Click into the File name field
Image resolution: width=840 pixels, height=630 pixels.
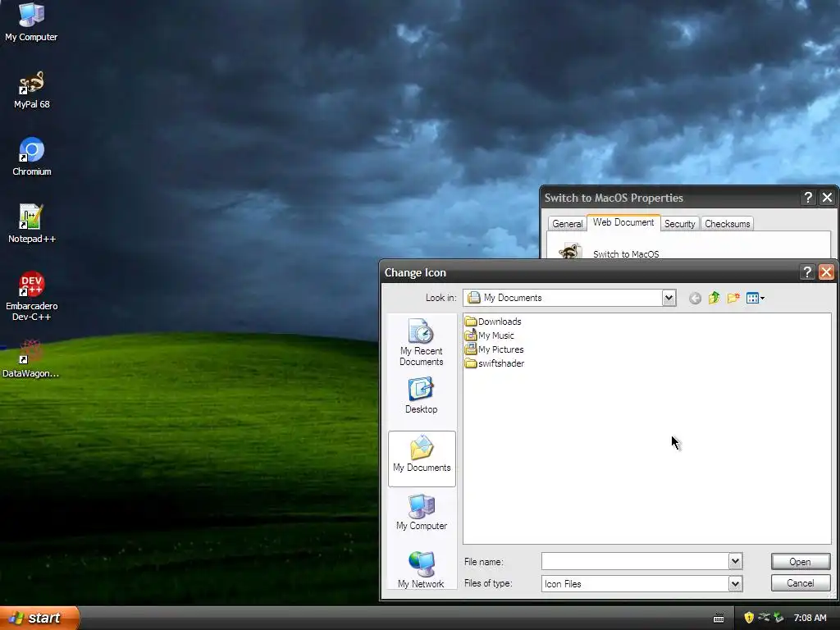[636, 561]
